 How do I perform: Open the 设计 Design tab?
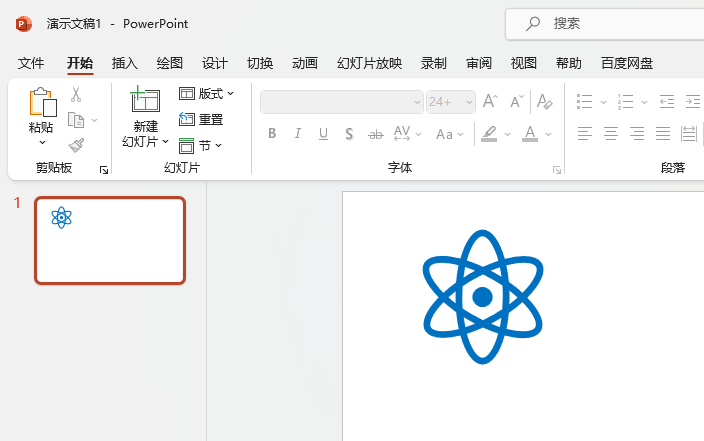coord(215,63)
